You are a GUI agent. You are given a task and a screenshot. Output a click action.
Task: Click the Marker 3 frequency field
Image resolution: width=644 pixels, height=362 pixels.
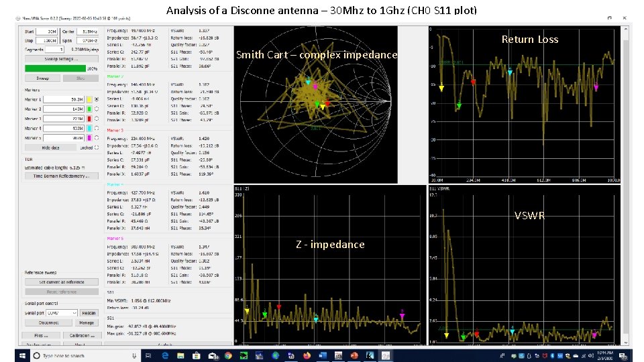click(x=64, y=119)
